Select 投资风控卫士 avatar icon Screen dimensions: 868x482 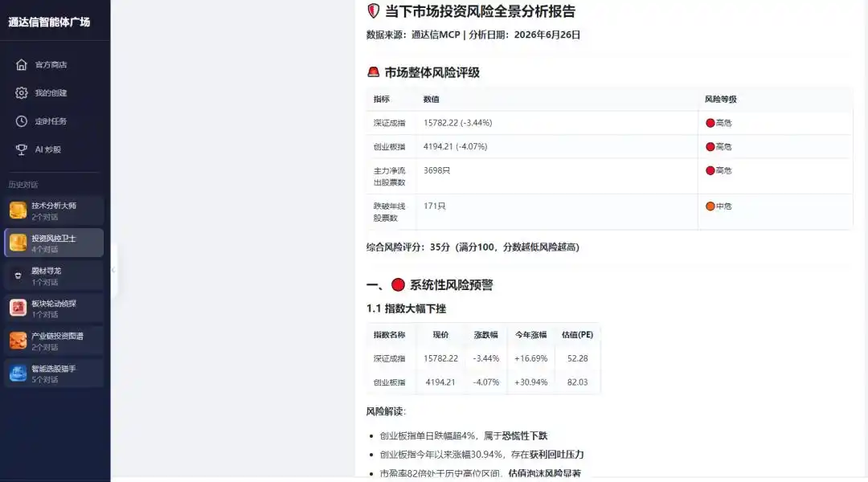[18, 243]
